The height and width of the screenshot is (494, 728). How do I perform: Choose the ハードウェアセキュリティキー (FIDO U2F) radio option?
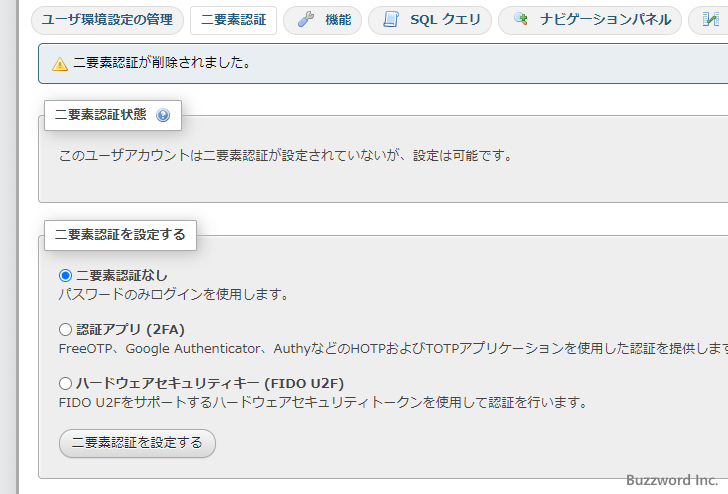[x=66, y=383]
